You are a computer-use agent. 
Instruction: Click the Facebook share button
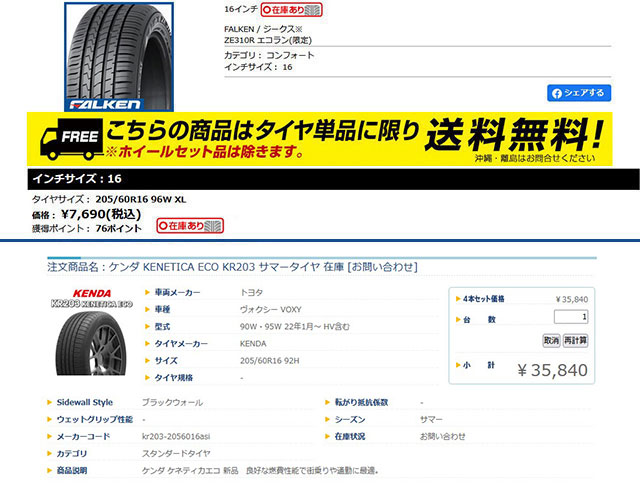click(579, 93)
